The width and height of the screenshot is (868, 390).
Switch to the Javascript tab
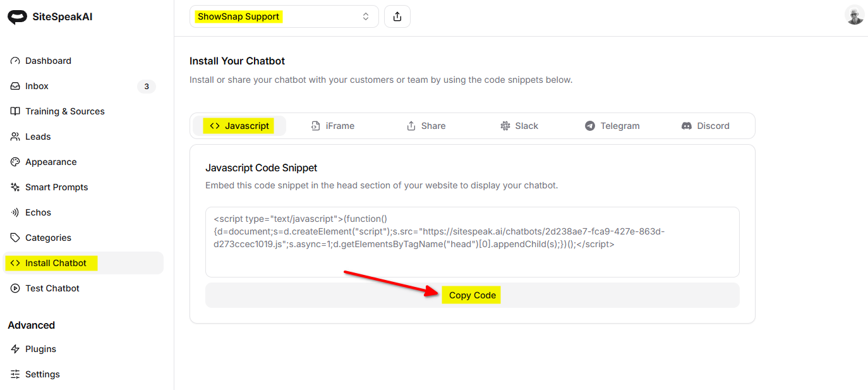239,126
